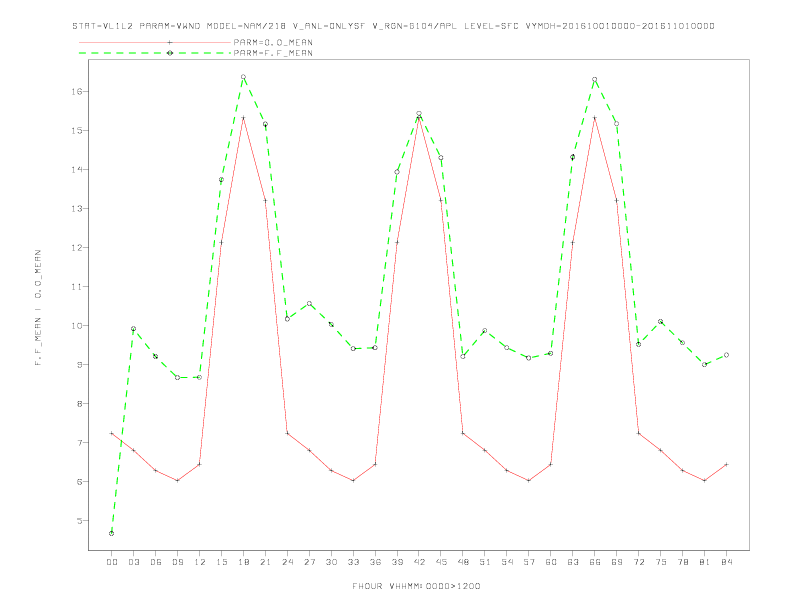Click y-axis tick label 14
Screen dimensions: 792x612
point(77,169)
